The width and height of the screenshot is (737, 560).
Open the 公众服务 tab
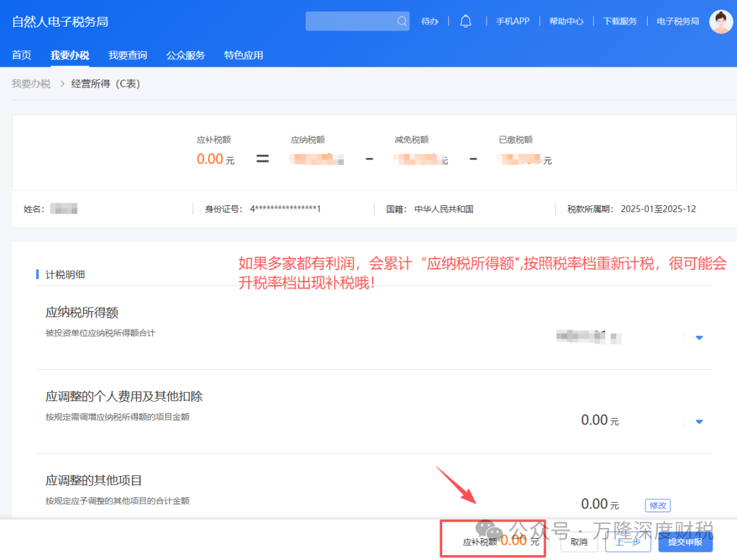click(186, 55)
